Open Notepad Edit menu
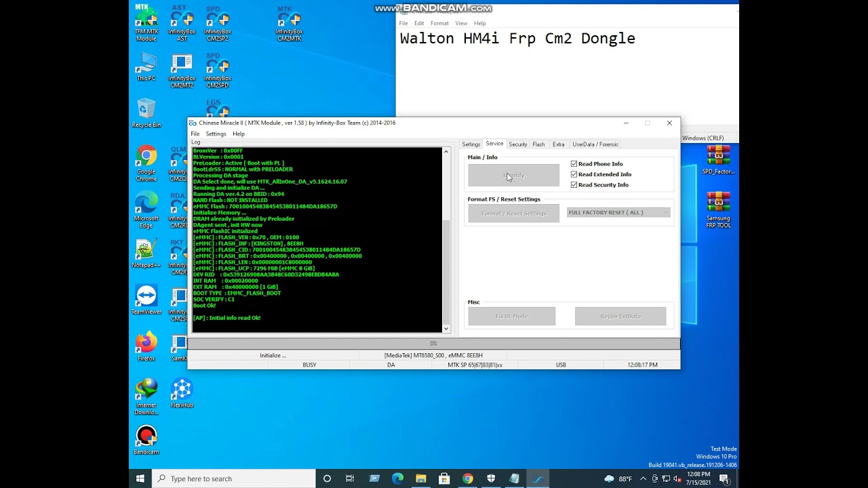 pos(419,23)
